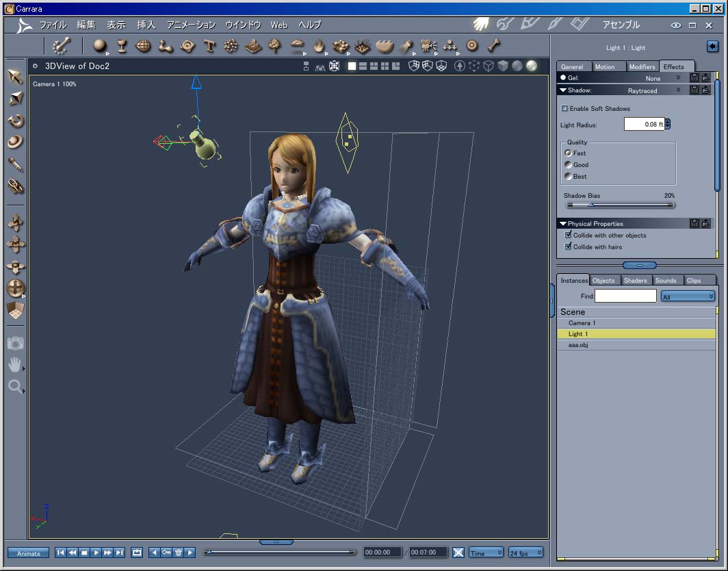The width and height of the screenshot is (728, 571).
Task: Select Best shadow quality
Action: tap(568, 176)
